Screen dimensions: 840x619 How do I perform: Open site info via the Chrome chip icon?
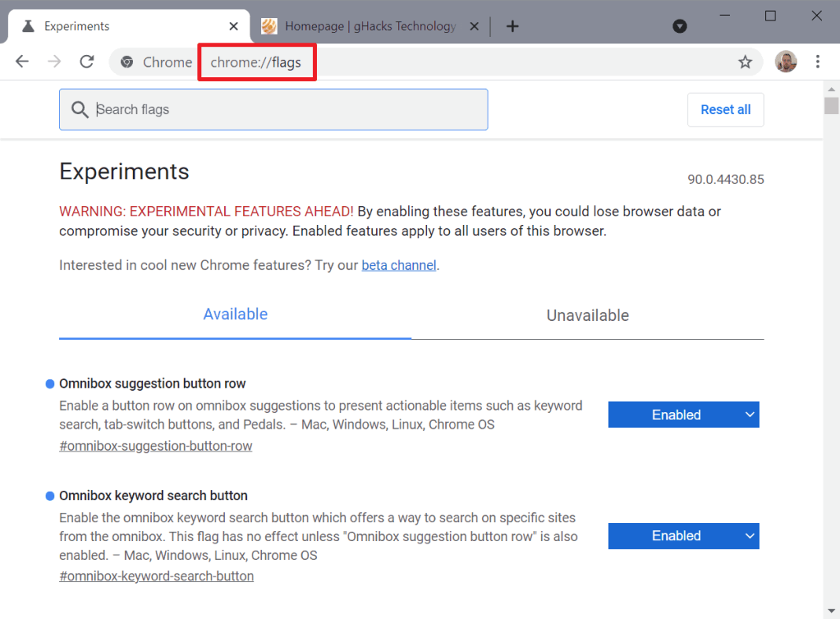[x=127, y=61]
